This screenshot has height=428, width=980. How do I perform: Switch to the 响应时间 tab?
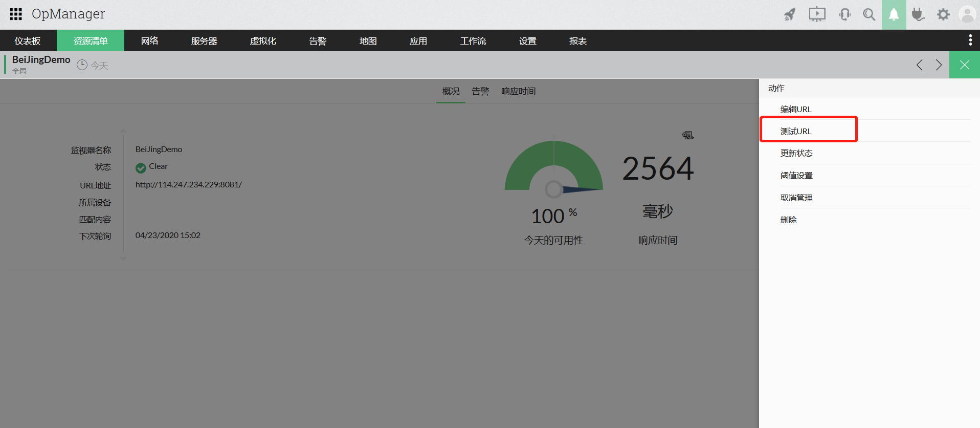click(x=518, y=91)
